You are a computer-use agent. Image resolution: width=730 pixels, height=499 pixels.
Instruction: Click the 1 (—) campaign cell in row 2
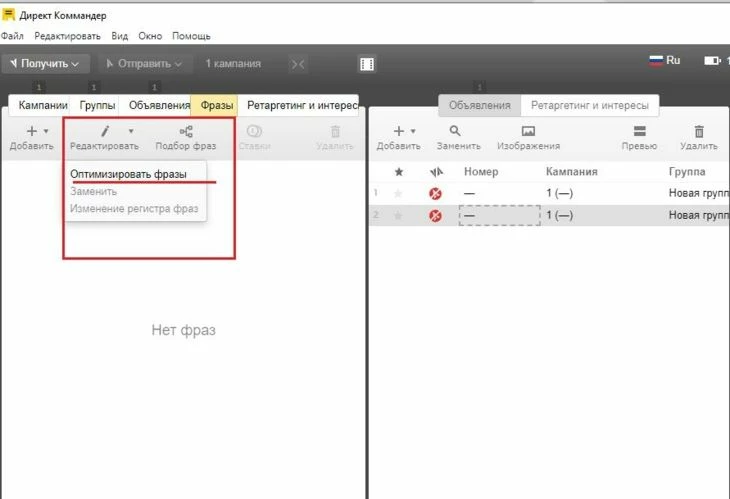click(x=560, y=215)
